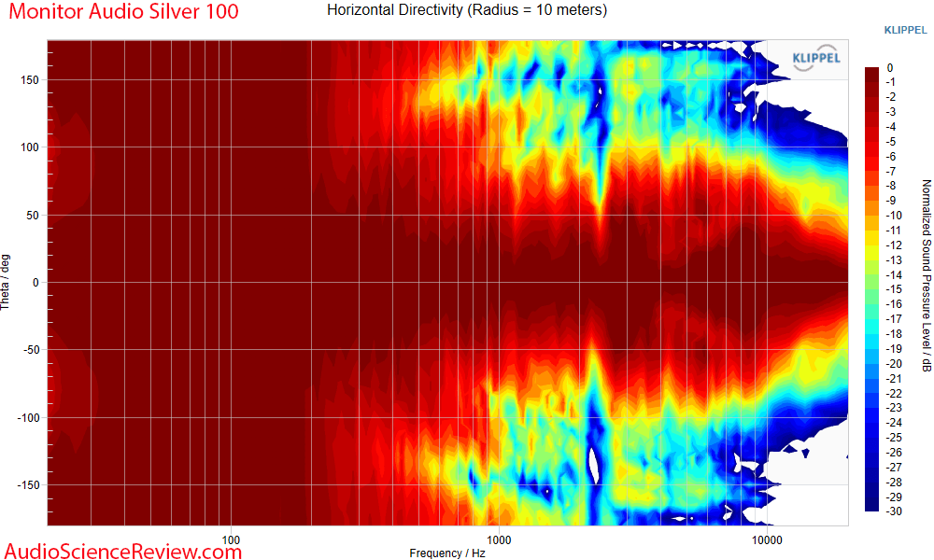
Task: Click the -4 label on the color scale
Action: click(890, 127)
